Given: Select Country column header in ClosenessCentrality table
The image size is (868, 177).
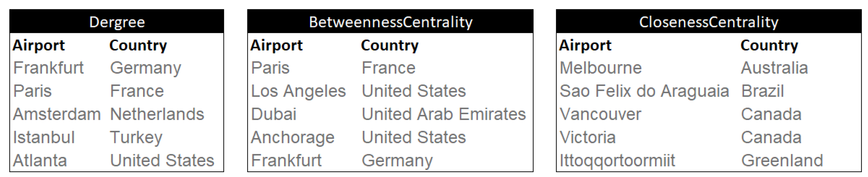Looking at the screenshot, I should click(769, 45).
